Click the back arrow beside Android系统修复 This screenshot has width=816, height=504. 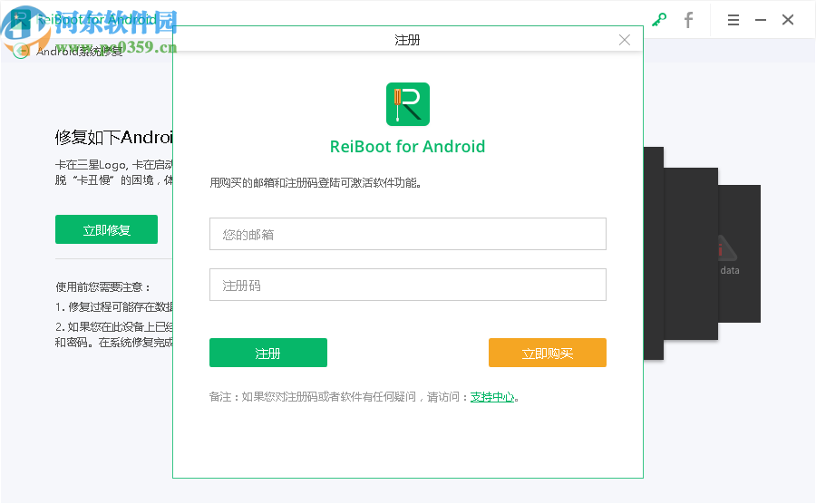[21, 51]
